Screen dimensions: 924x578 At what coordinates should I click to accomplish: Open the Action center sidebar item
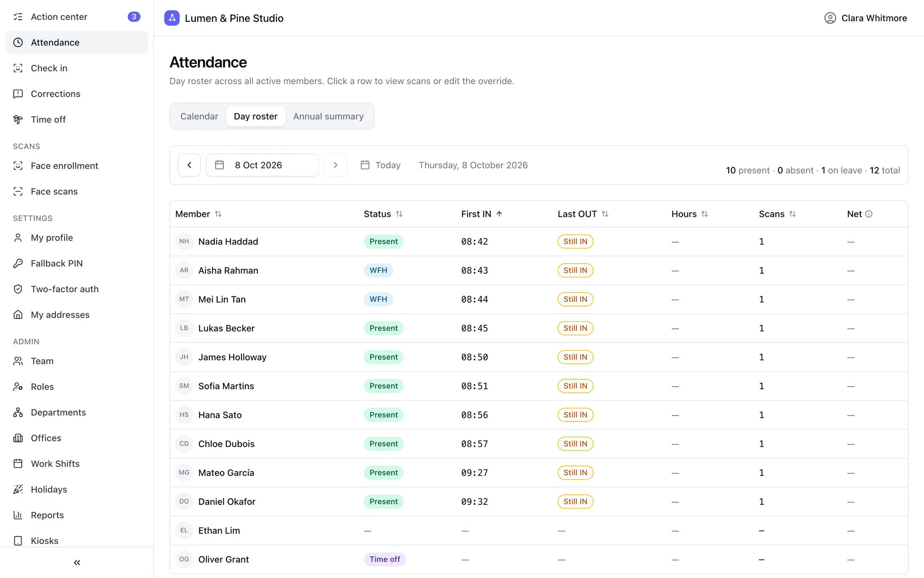point(76,17)
